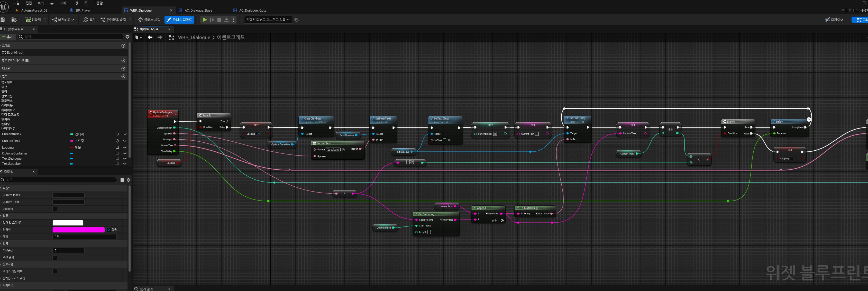
Task: Open the 파일 menu
Action: pos(16,3)
